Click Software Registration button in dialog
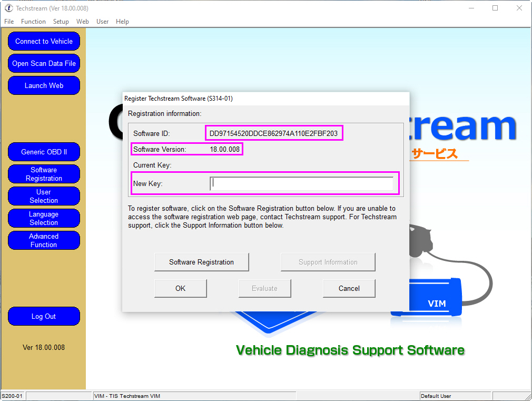This screenshot has height=401, width=532. click(202, 262)
